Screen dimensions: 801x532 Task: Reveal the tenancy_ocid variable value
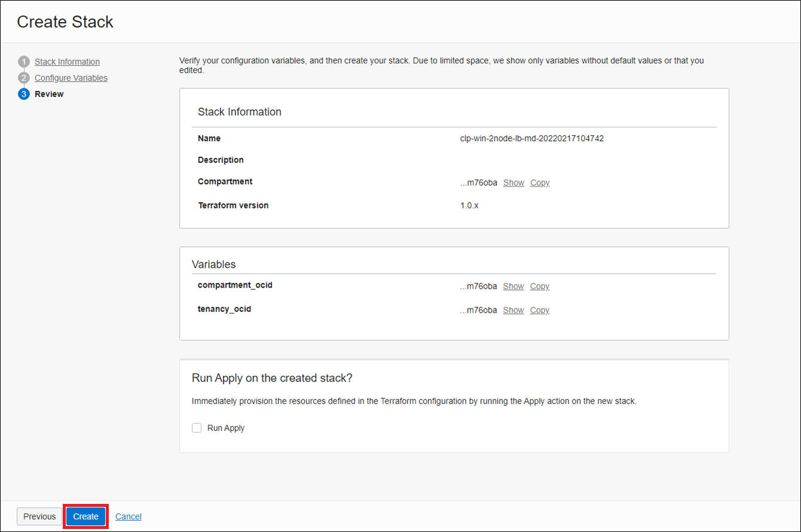(x=513, y=310)
